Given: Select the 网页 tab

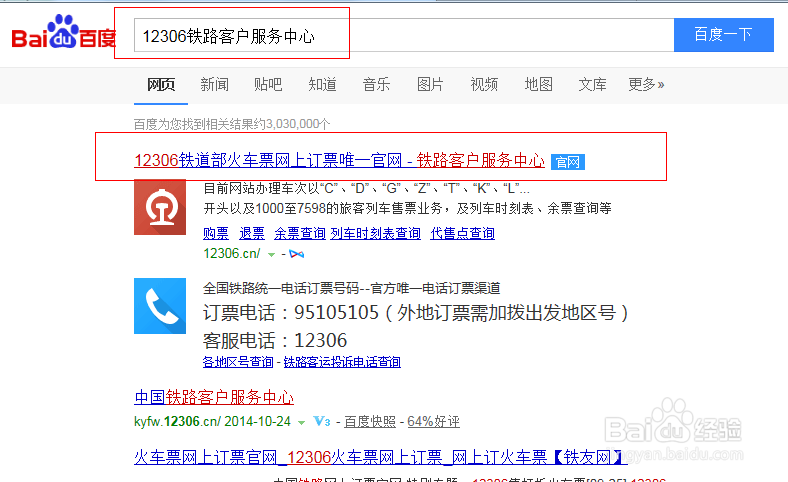Looking at the screenshot, I should click(x=161, y=84).
